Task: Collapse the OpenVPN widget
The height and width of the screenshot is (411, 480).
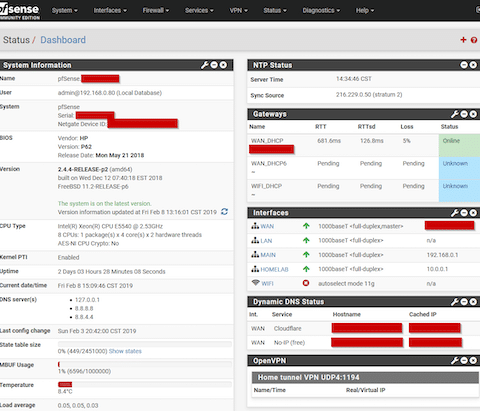Action: tap(464, 360)
